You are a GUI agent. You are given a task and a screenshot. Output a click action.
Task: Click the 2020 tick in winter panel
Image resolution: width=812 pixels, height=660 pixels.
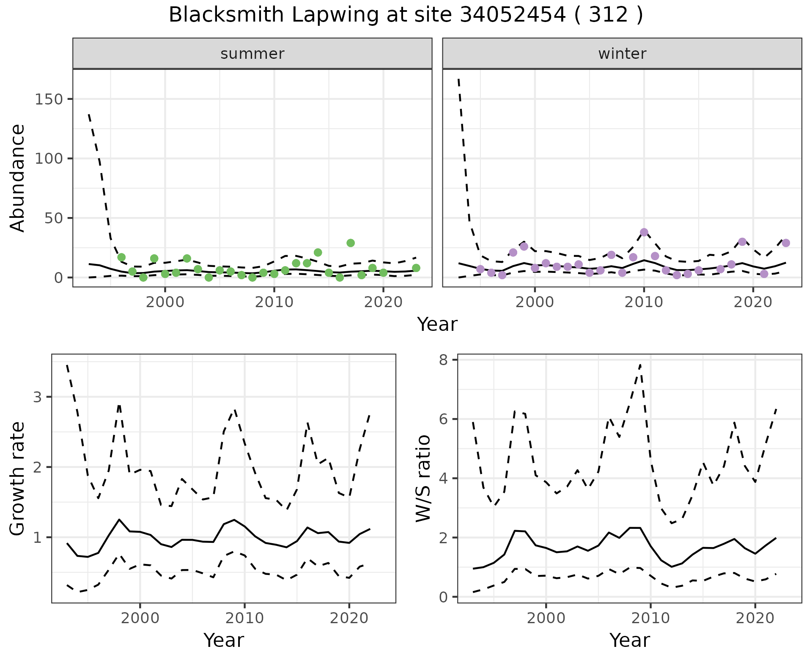point(753,302)
